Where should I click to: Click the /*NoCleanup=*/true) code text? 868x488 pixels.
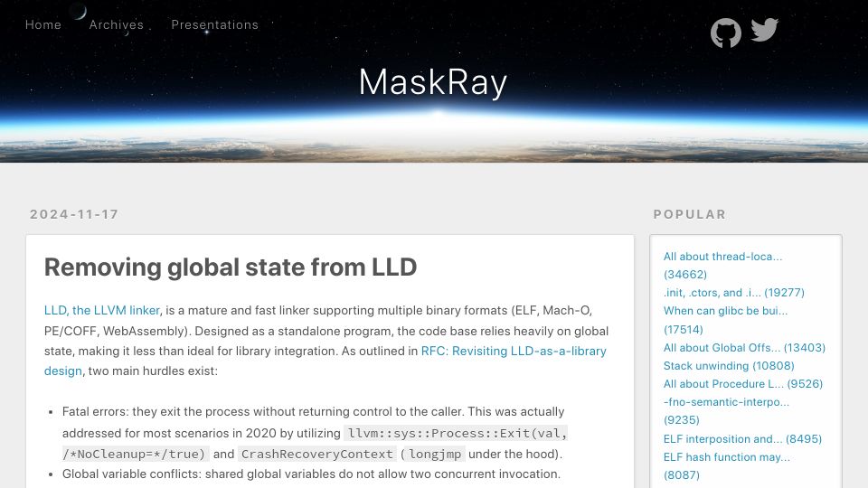[134, 455]
